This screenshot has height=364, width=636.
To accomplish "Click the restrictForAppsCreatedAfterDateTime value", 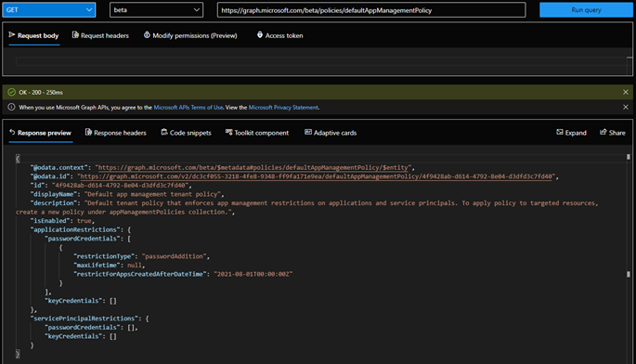I will tap(253, 274).
